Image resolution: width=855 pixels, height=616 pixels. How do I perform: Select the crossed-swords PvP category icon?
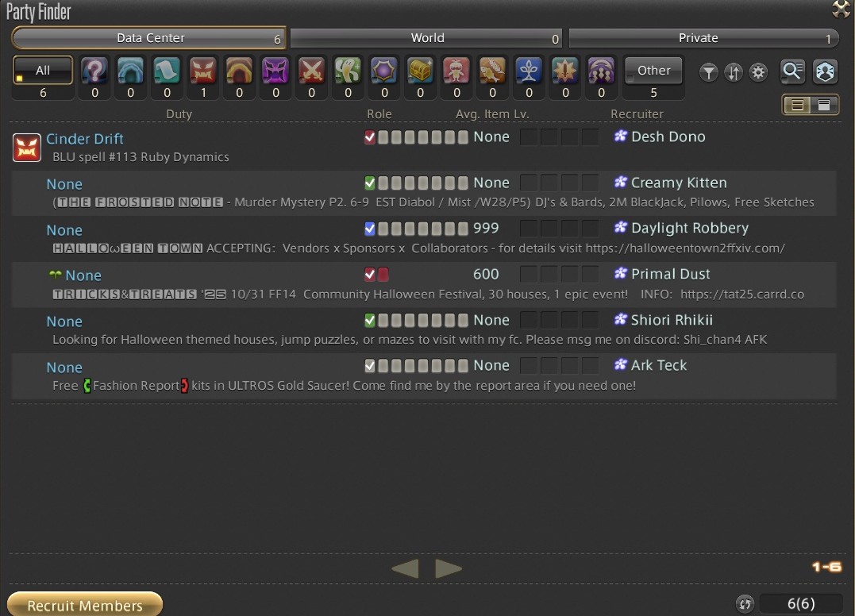pyautogui.click(x=311, y=71)
